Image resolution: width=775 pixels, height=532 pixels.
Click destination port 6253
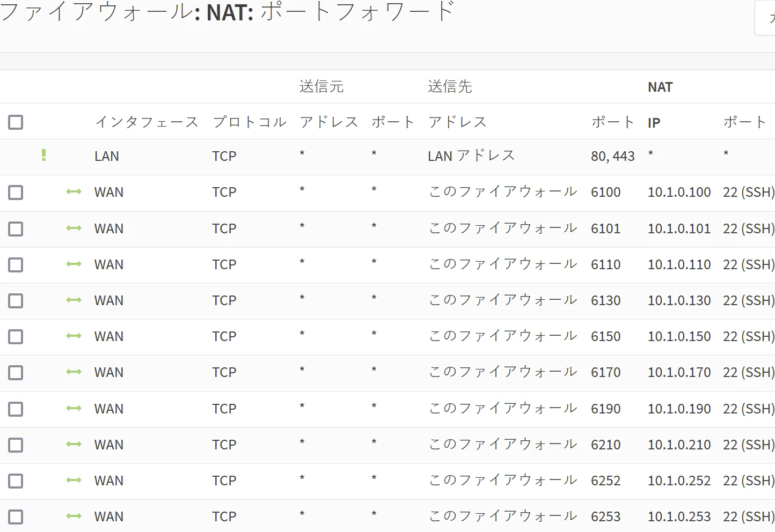click(x=605, y=516)
